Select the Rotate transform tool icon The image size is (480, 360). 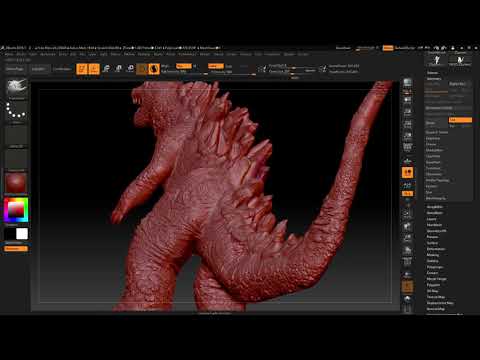(131, 68)
